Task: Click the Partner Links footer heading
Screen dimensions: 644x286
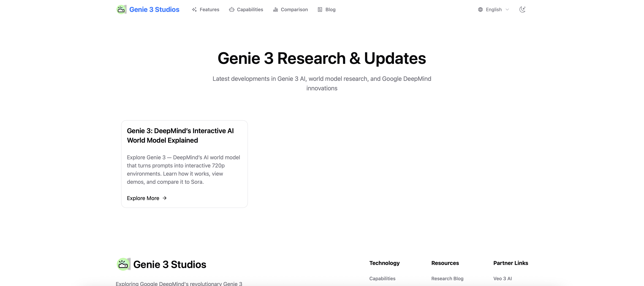Action: (511, 263)
